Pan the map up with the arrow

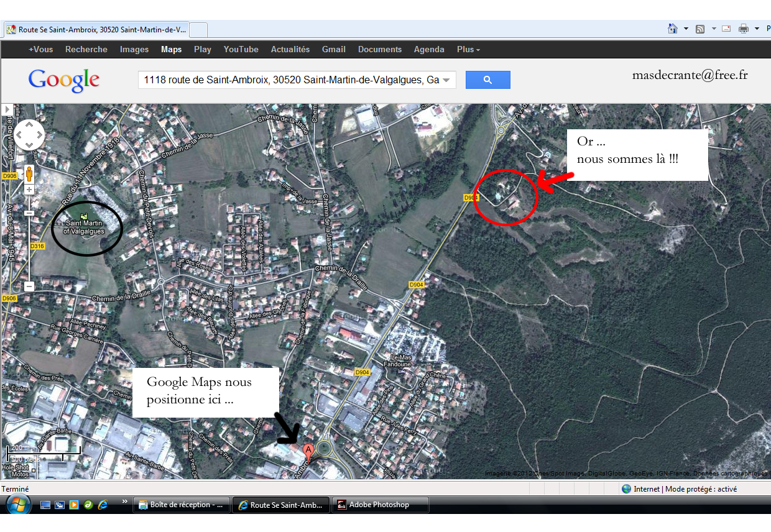click(29, 125)
